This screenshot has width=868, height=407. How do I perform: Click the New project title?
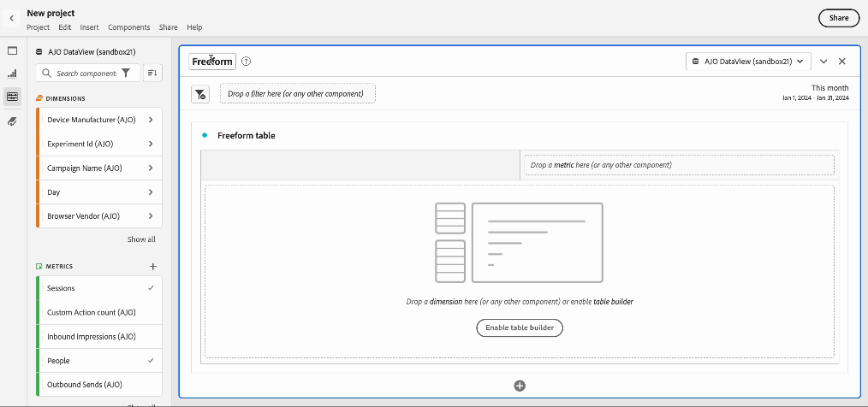[x=51, y=14]
